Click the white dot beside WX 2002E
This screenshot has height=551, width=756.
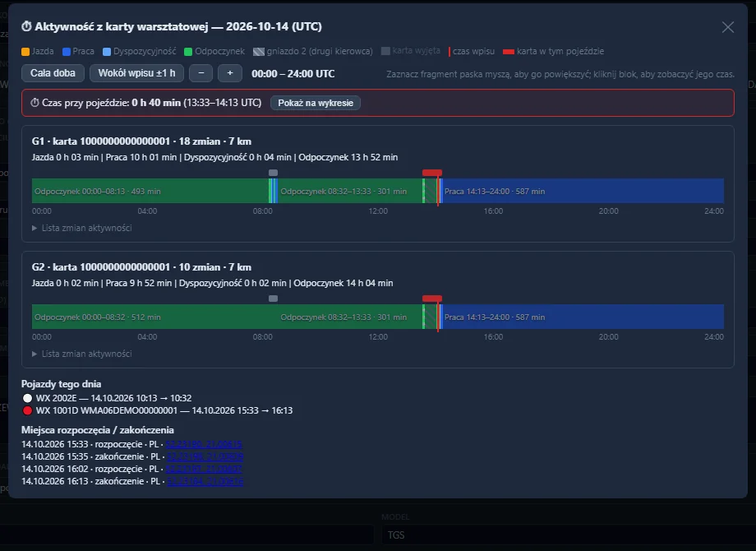27,398
